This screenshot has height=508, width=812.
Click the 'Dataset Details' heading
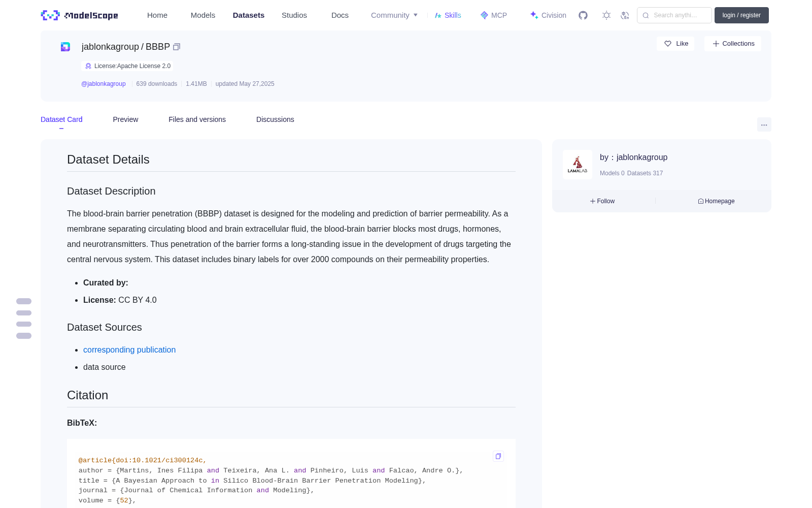(x=108, y=160)
